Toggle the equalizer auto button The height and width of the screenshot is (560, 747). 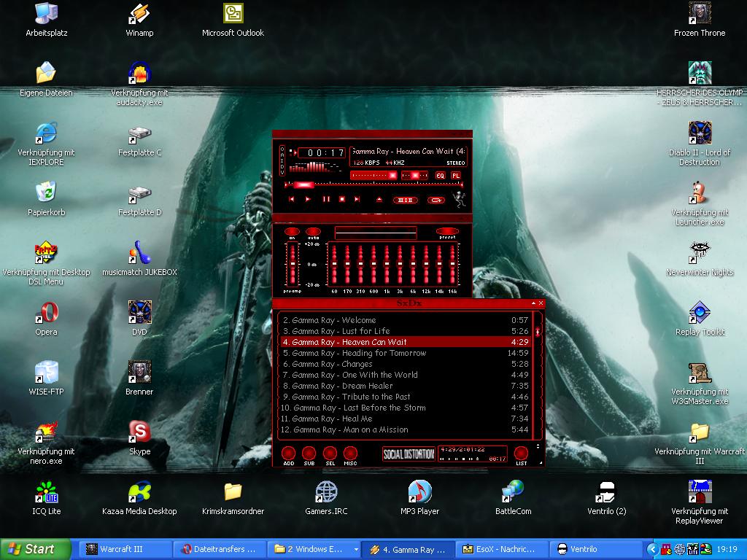pyautogui.click(x=313, y=233)
